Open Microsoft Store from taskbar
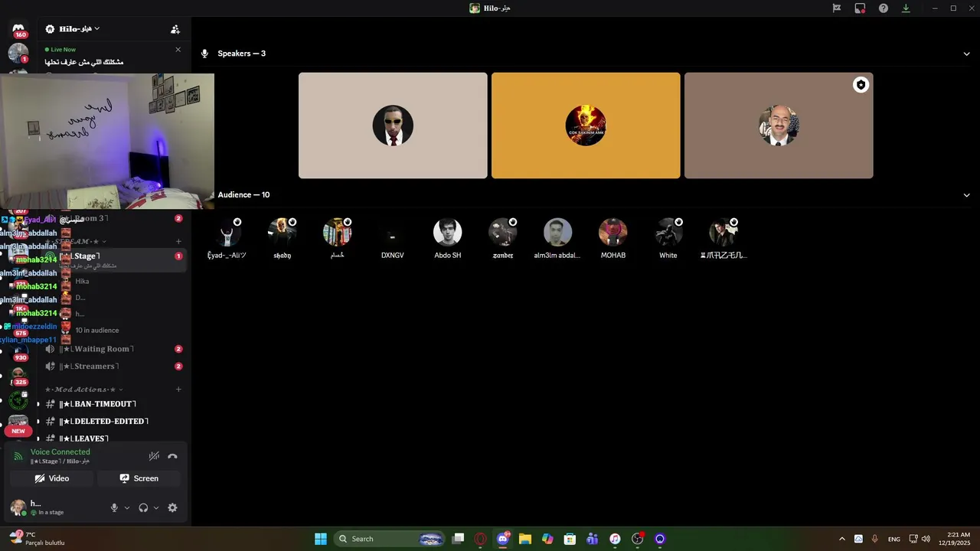 point(570,539)
